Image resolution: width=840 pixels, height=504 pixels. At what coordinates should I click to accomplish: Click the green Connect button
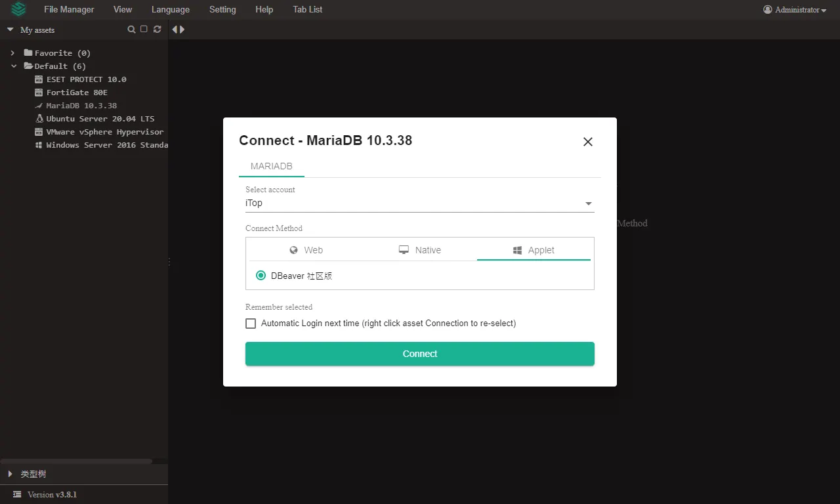pos(420,354)
